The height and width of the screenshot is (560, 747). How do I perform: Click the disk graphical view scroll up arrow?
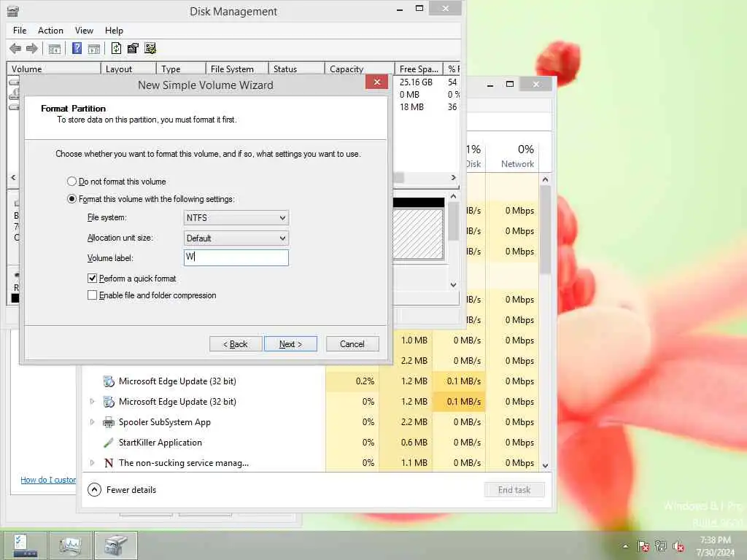pyautogui.click(x=454, y=196)
